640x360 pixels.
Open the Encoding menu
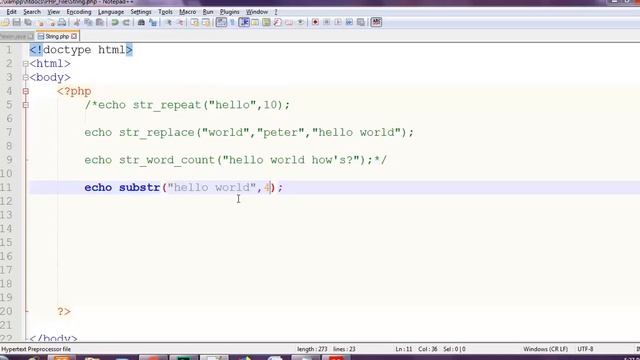coord(79,12)
